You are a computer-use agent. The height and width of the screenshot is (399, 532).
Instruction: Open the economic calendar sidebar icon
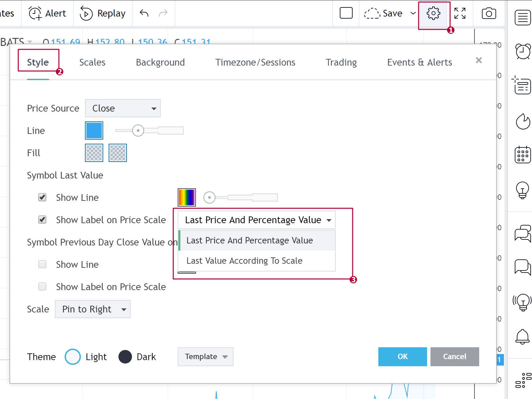coord(523,155)
